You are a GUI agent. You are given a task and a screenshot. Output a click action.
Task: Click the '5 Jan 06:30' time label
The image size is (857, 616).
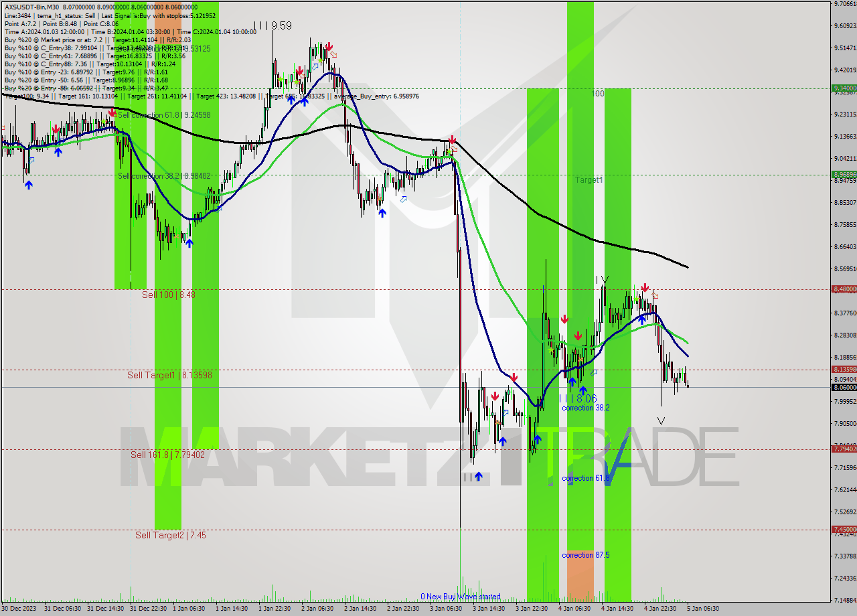703,609
